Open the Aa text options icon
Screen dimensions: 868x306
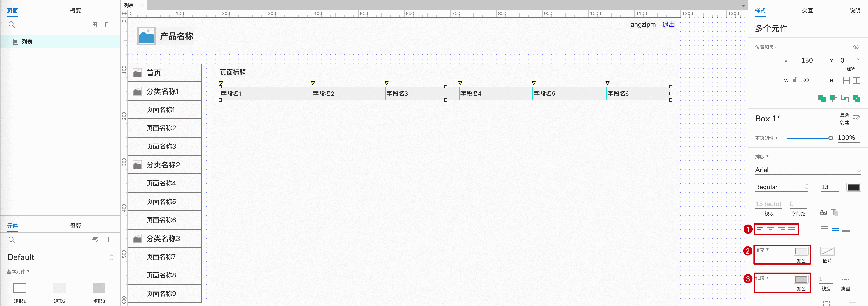click(x=823, y=212)
